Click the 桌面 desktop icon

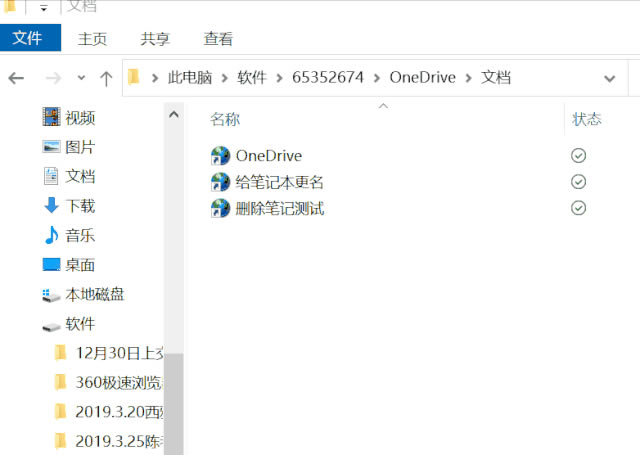(51, 264)
